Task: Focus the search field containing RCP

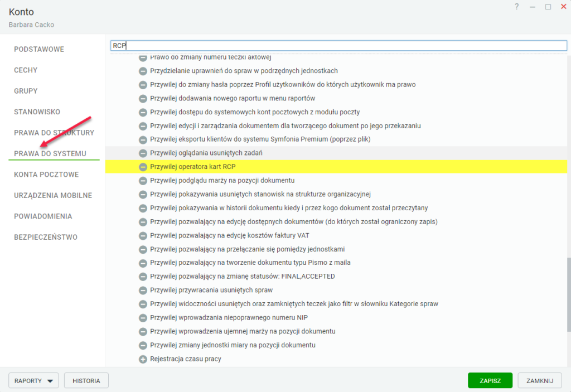Action: click(338, 46)
